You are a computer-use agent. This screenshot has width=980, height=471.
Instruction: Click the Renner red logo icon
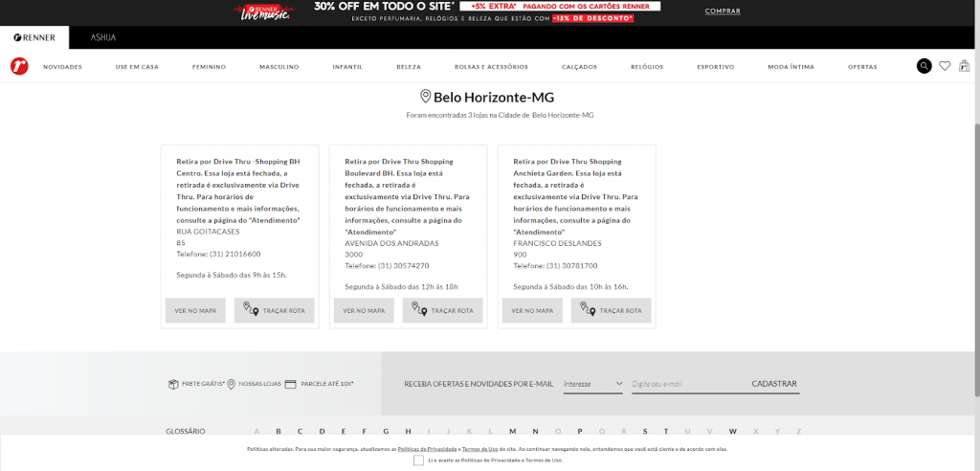point(19,66)
